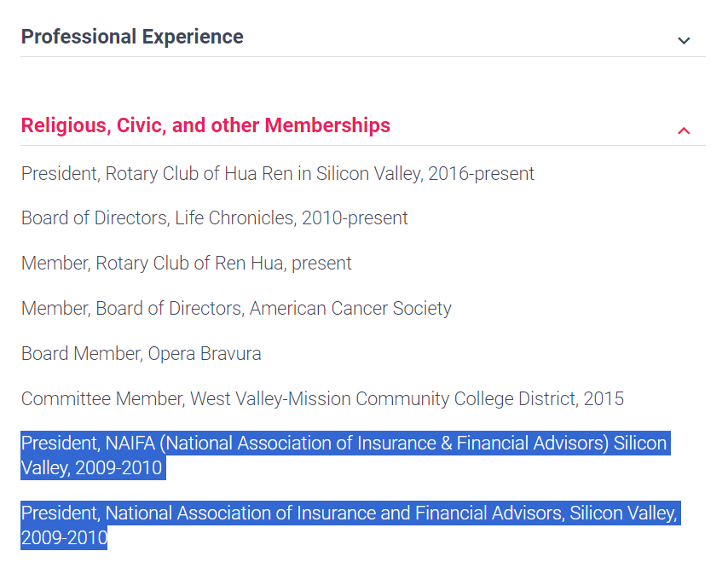Image resolution: width=728 pixels, height=580 pixels.
Task: Click the Religious, Civic, and other Memberships heading
Action: (x=205, y=125)
